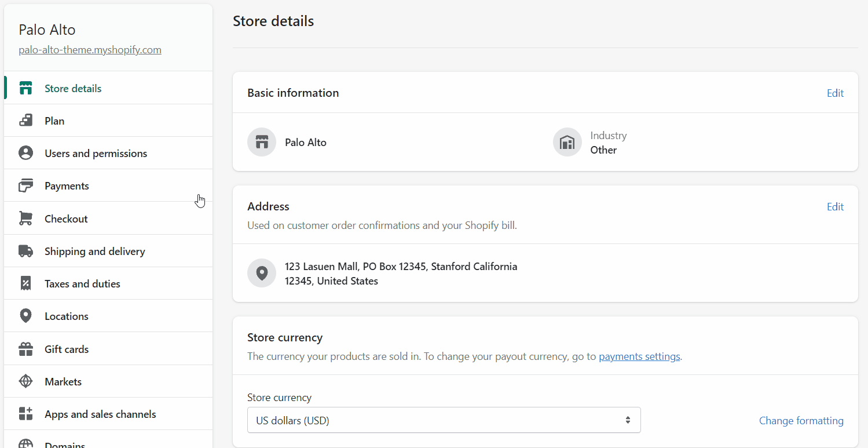Viewport: 868px width, 448px height.
Task: Click the Shipping and delivery truck icon
Action: click(25, 251)
